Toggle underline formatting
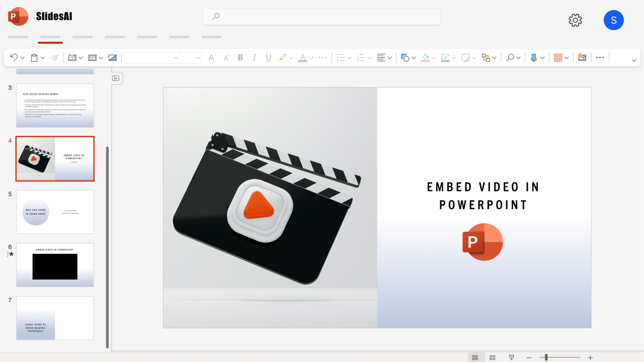This screenshot has width=644, height=362. [x=268, y=57]
